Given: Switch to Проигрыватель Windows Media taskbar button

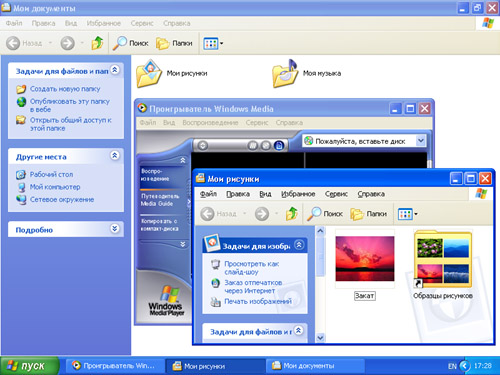Looking at the screenshot, I should pos(114,366).
